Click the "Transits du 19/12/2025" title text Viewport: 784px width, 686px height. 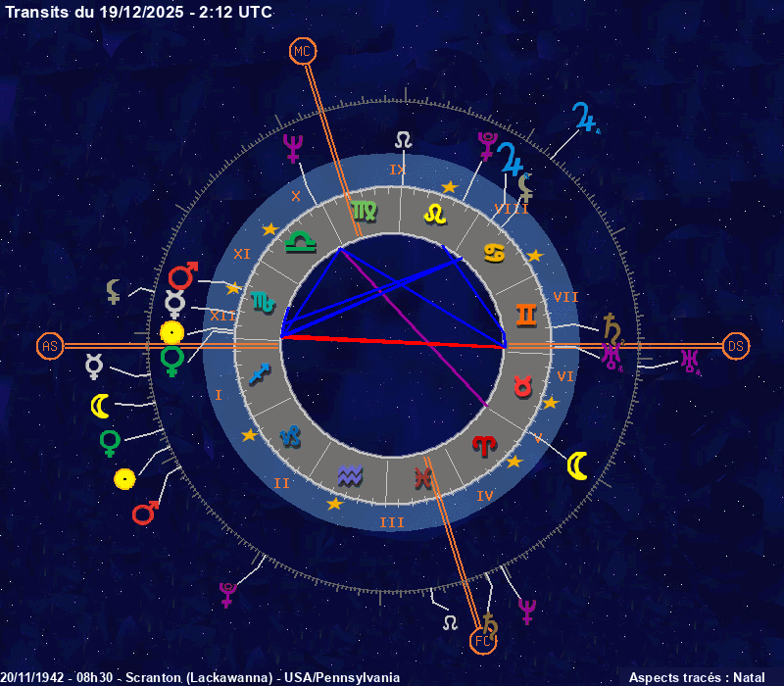(x=139, y=12)
